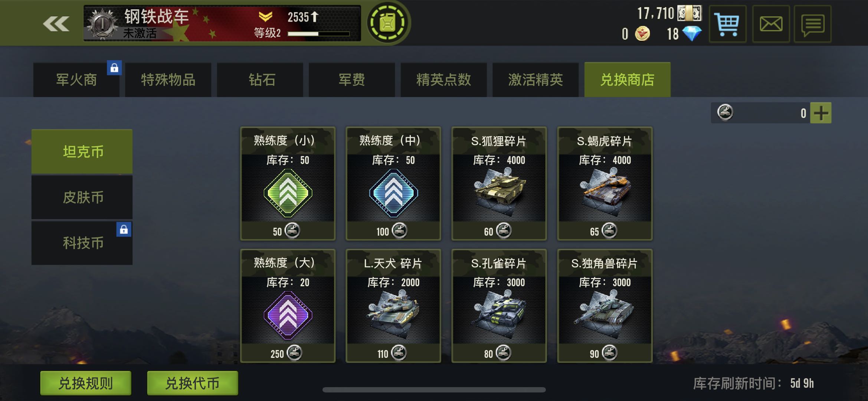The width and height of the screenshot is (868, 401).
Task: Tap the commander rank badge icon
Action: click(102, 23)
